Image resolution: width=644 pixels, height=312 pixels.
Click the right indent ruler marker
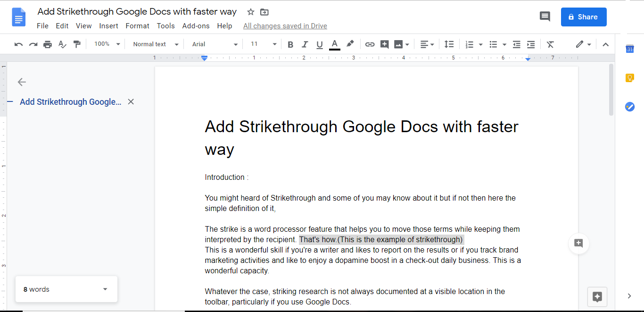(x=528, y=59)
